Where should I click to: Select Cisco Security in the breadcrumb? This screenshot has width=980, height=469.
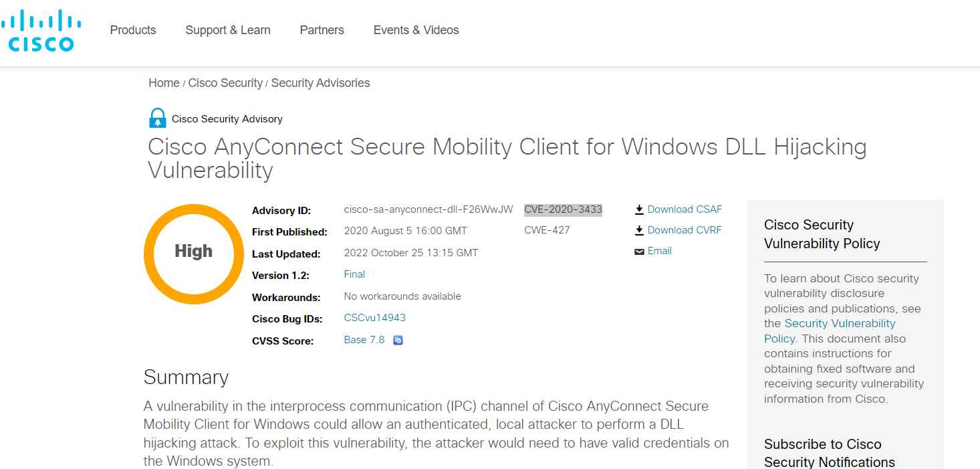point(225,82)
